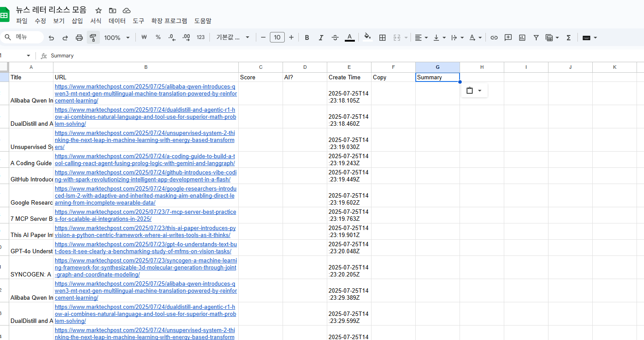Screen dimensions: 644x340
Task: Open the github-introduces-vibe-coding link
Action: [145, 176]
